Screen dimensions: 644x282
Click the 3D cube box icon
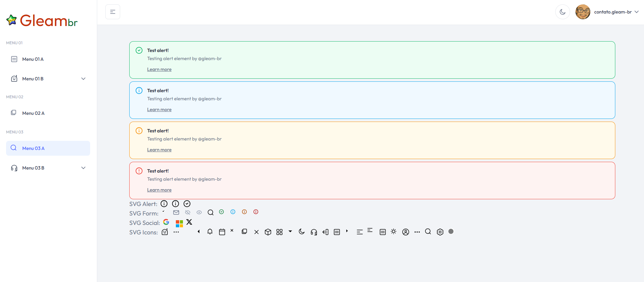point(268,232)
